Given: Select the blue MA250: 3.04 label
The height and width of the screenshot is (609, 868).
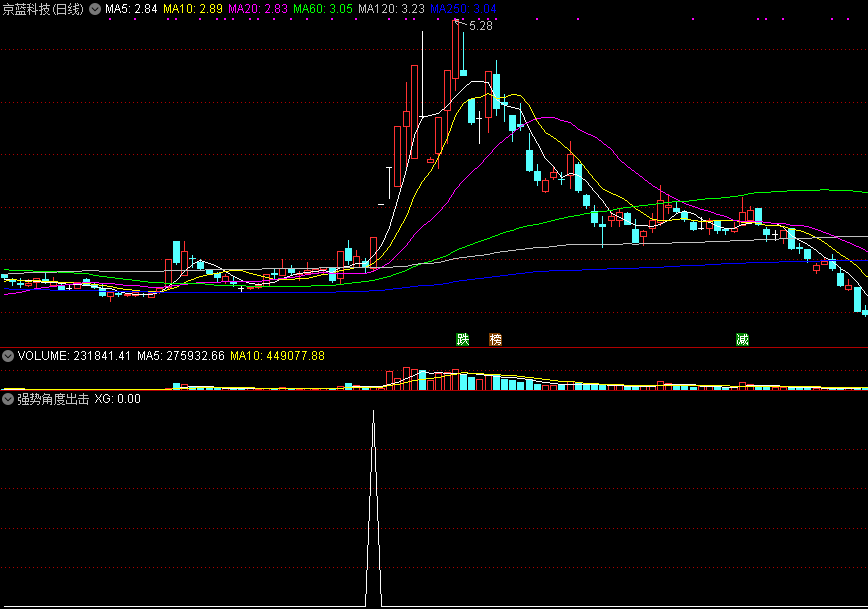Looking at the screenshot, I should click(x=463, y=9).
